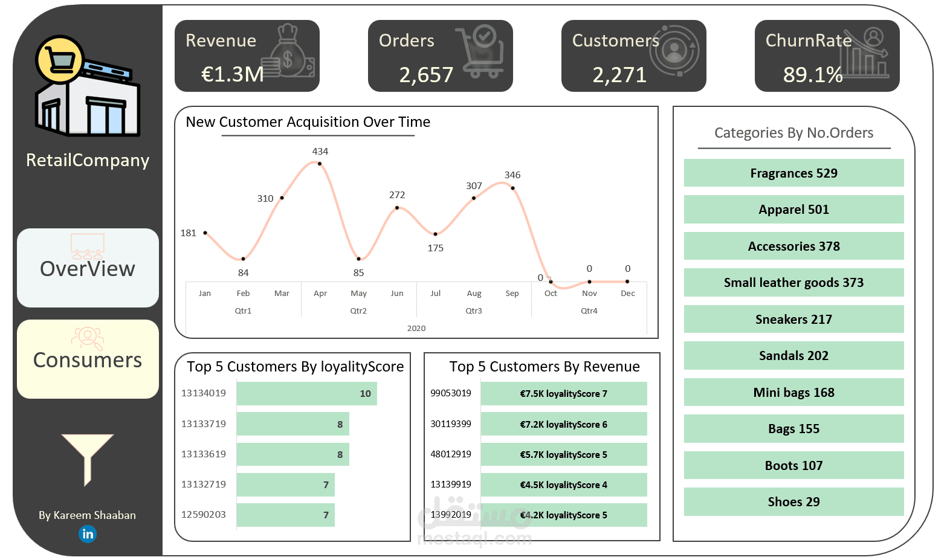
Task: Click the magnifier people icon above Consumers
Action: tap(88, 338)
